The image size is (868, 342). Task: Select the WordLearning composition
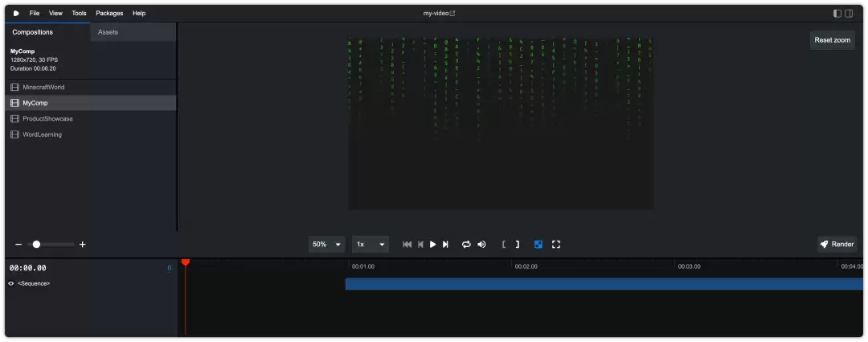[91, 134]
